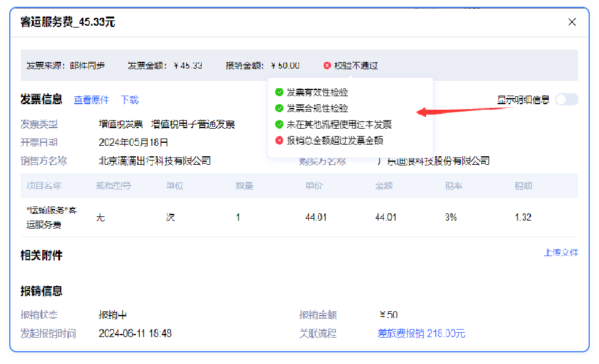Click red cross icon for 报销总金额超过发票金额
This screenshot has height=364, width=599.
click(x=279, y=140)
